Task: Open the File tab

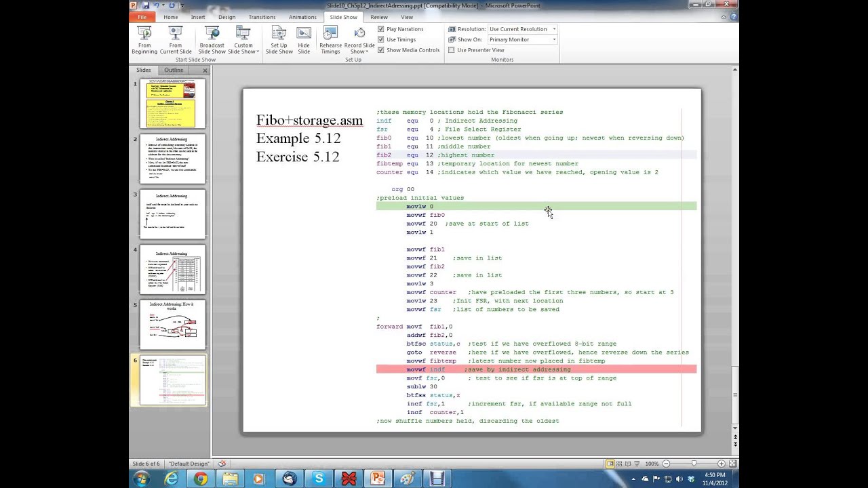Action: pyautogui.click(x=142, y=17)
